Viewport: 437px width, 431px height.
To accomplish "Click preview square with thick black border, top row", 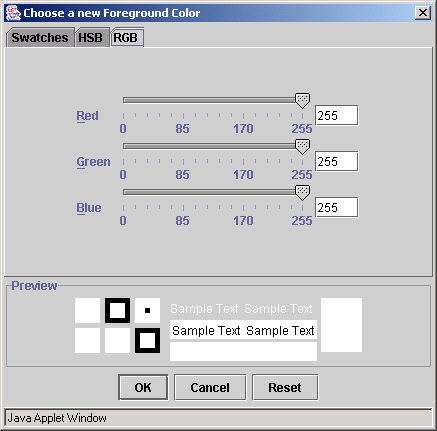I will [x=117, y=310].
